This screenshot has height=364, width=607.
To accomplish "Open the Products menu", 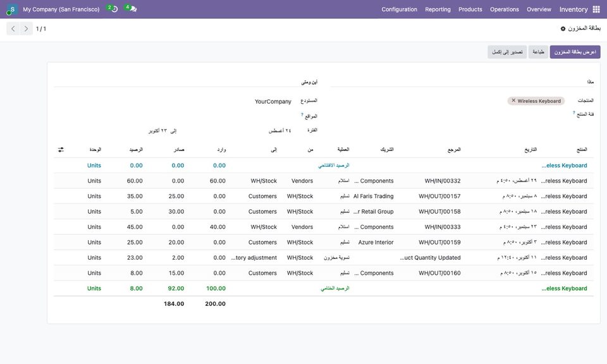I will (x=470, y=9).
